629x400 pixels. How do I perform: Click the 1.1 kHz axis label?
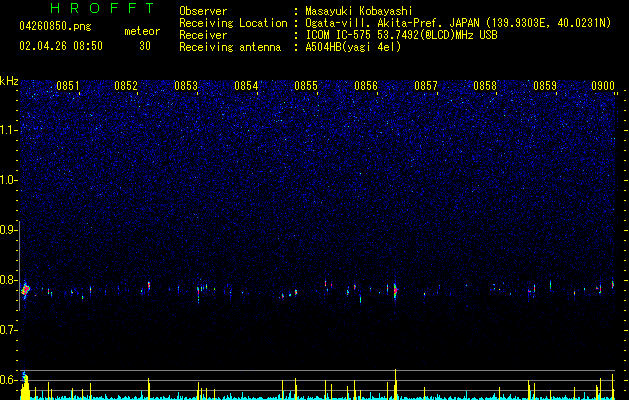[x=8, y=130]
